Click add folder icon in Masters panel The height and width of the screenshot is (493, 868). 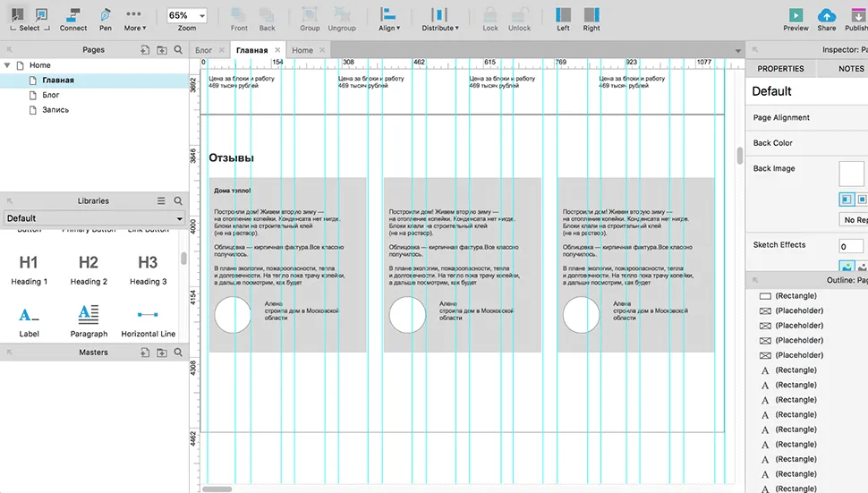[162, 353]
